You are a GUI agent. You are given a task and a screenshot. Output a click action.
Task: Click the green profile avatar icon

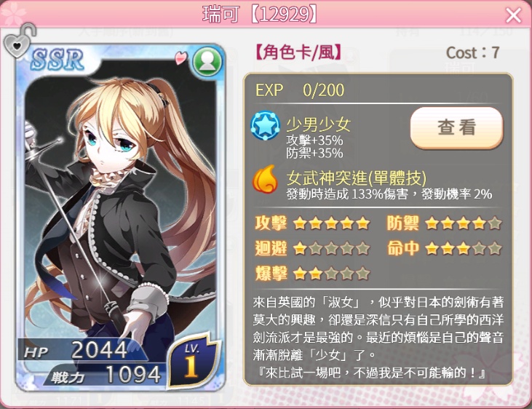click(x=207, y=62)
